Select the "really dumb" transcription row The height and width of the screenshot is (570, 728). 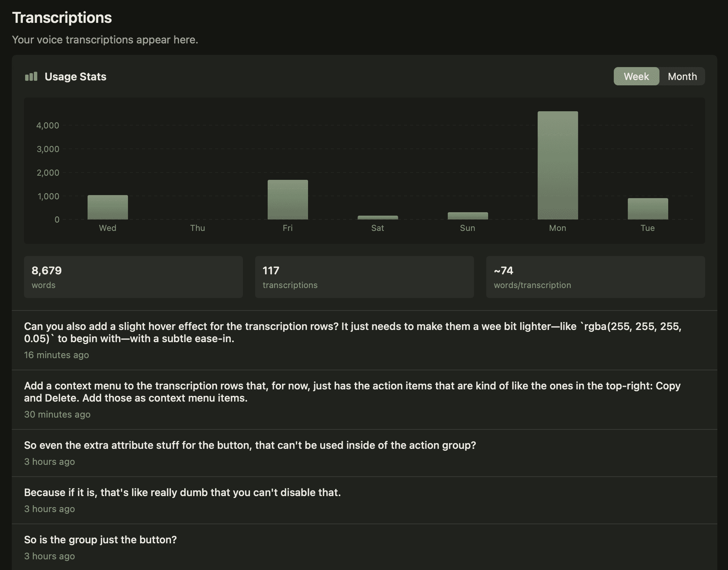coord(364,500)
